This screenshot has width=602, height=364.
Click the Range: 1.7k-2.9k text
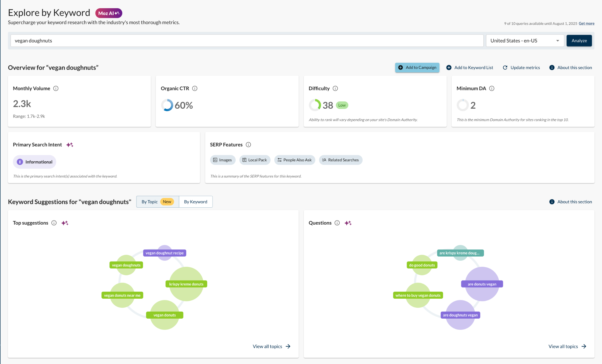point(29,116)
